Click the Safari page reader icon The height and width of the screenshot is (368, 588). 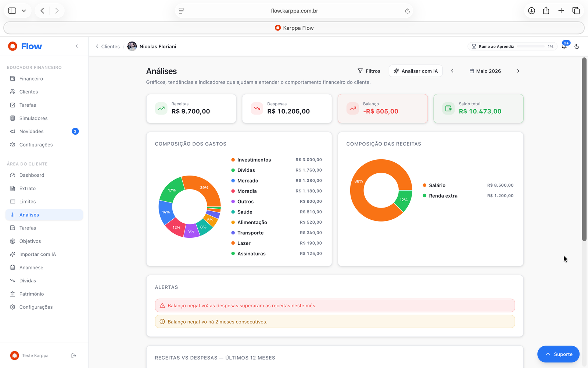181,11
